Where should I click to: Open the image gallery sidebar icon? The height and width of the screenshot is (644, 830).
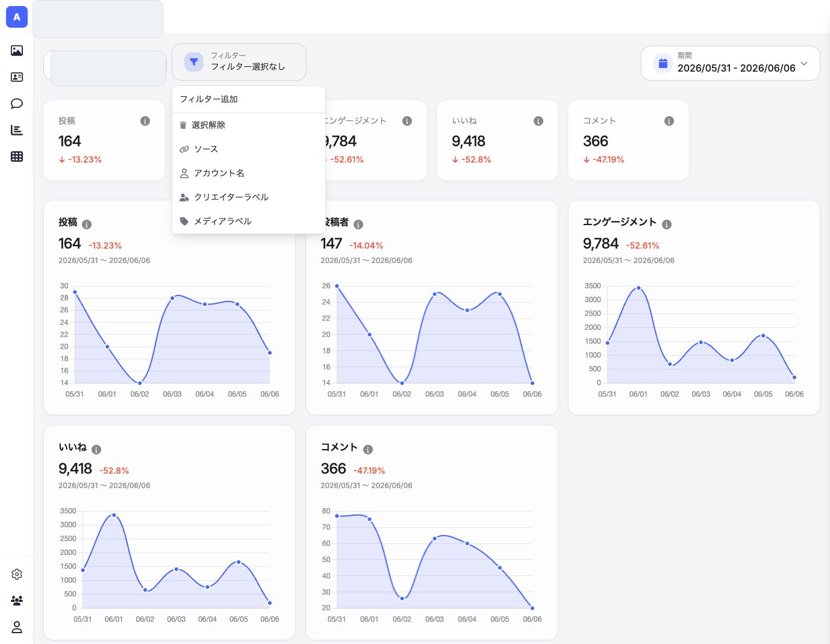tap(17, 51)
